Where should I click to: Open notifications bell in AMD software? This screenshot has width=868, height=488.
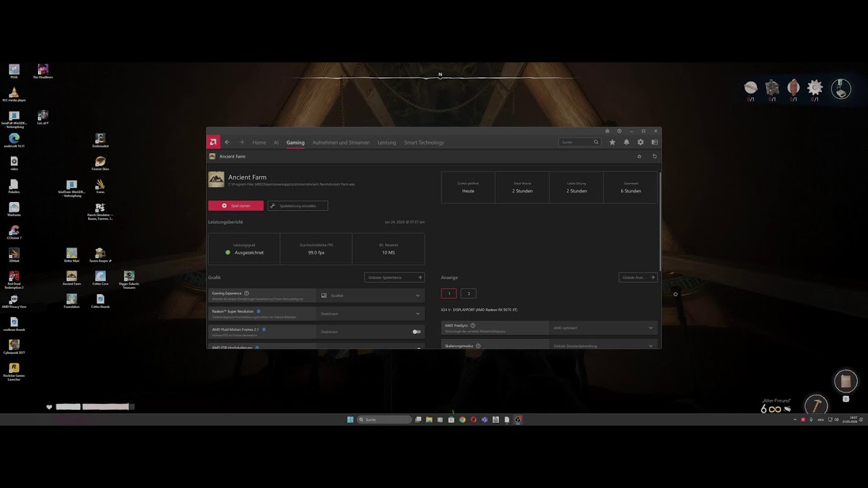pos(627,142)
